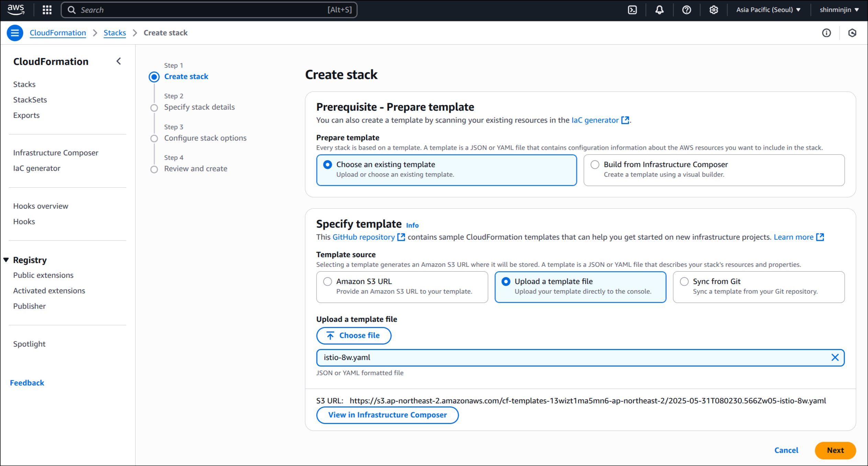Launch CloudShell terminal icon
This screenshot has width=868, height=466.
pyautogui.click(x=632, y=10)
